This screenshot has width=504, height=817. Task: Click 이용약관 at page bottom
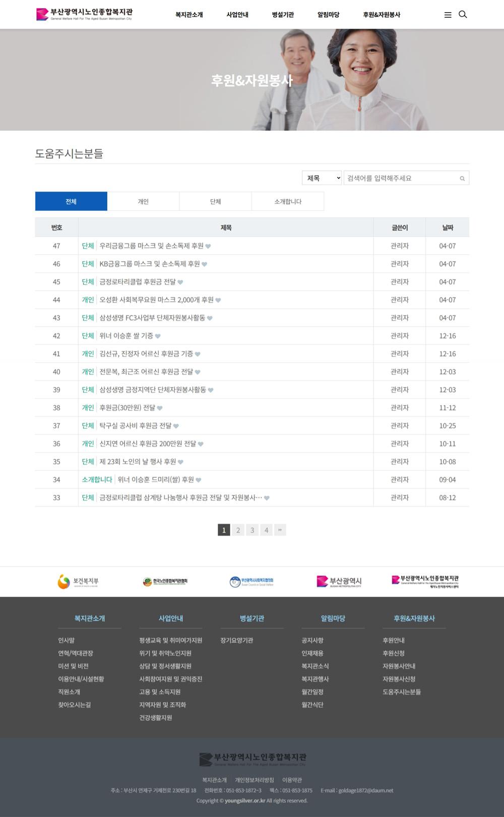point(292,780)
